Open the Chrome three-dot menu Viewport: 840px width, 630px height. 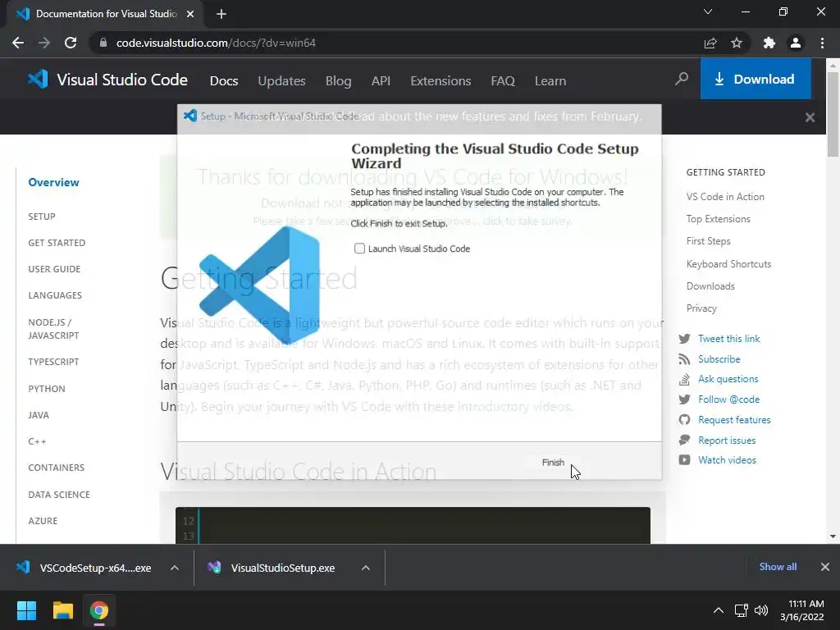click(822, 43)
